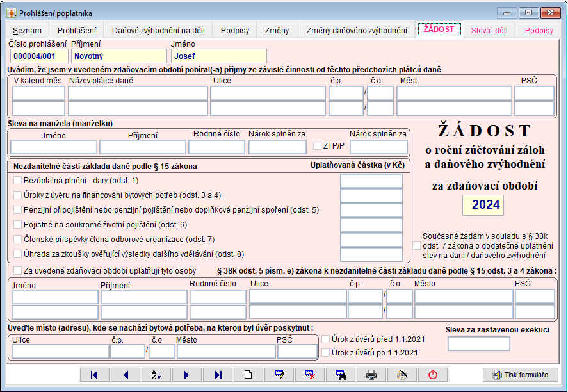
Task: Jump to the last record
Action: (x=218, y=375)
